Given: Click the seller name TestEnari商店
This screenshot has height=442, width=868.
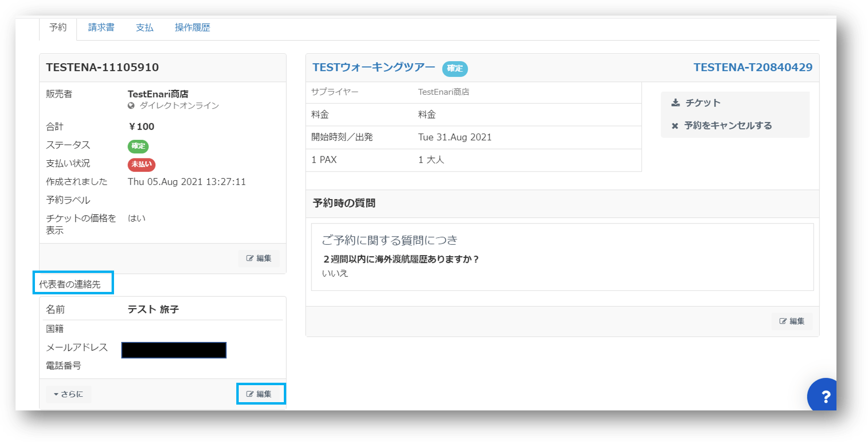Looking at the screenshot, I should click(x=158, y=94).
